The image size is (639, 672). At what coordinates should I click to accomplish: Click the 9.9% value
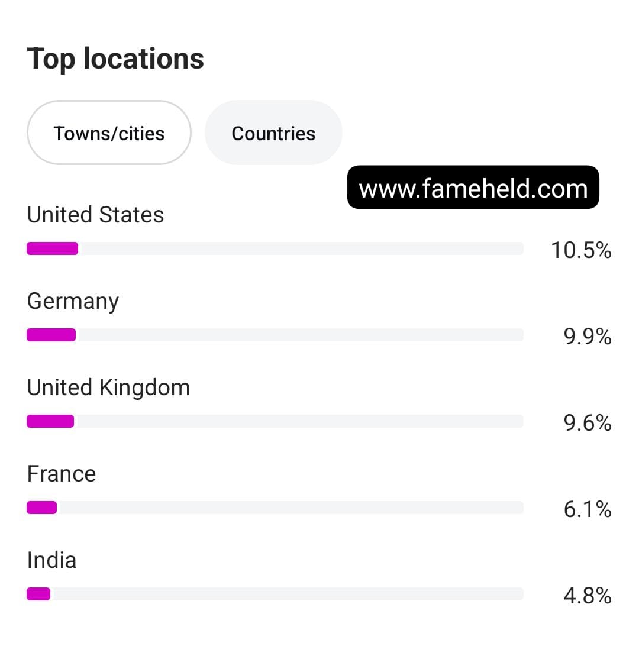point(587,337)
